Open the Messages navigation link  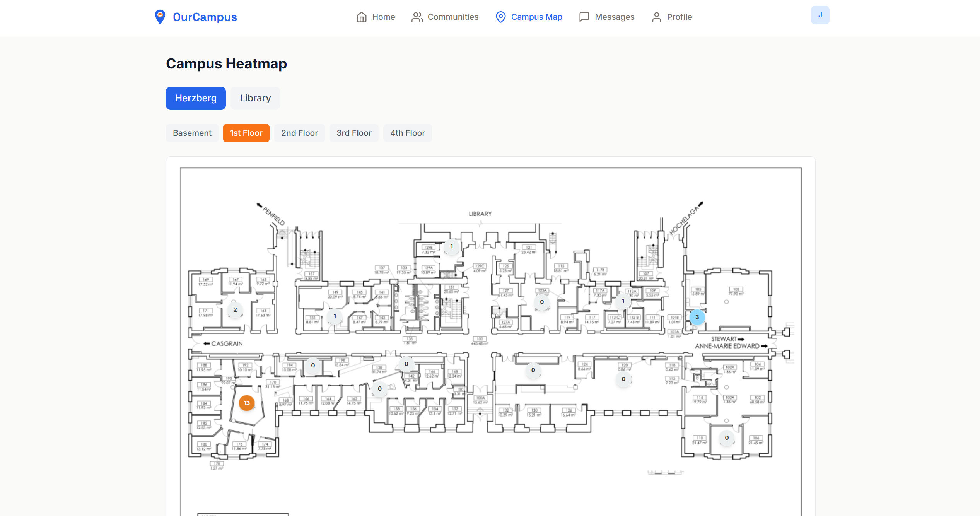tap(614, 17)
